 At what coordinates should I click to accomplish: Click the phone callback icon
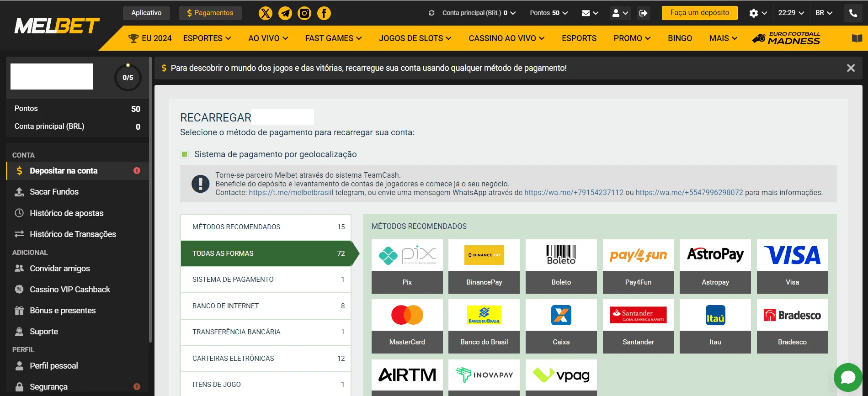(853, 13)
